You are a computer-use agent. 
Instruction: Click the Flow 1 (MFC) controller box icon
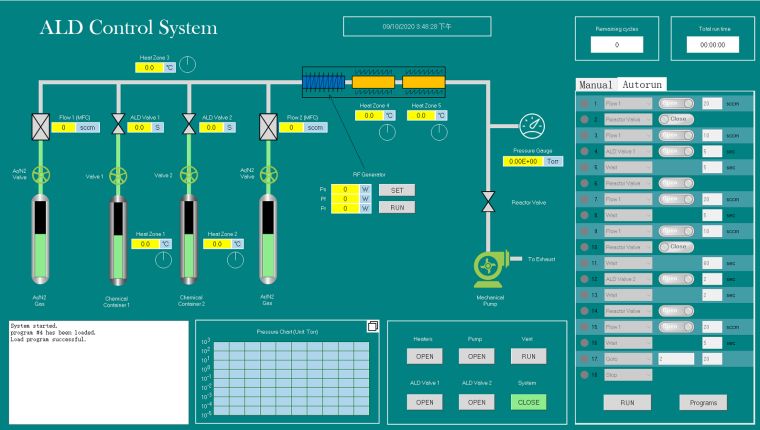(x=40, y=128)
